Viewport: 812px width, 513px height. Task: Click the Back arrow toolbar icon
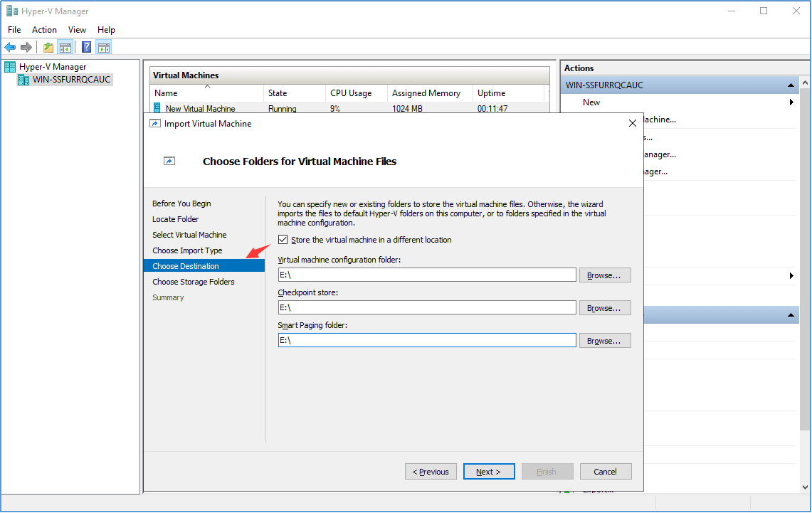10,48
